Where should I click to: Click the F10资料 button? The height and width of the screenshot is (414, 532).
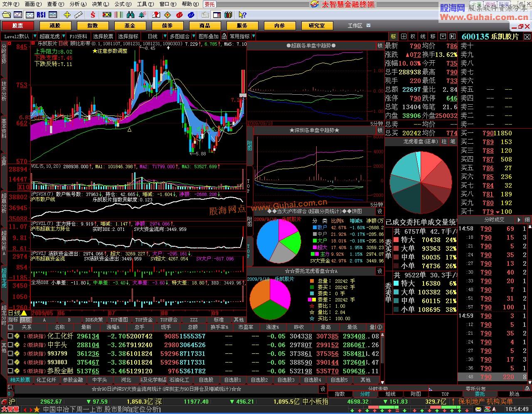point(79,37)
